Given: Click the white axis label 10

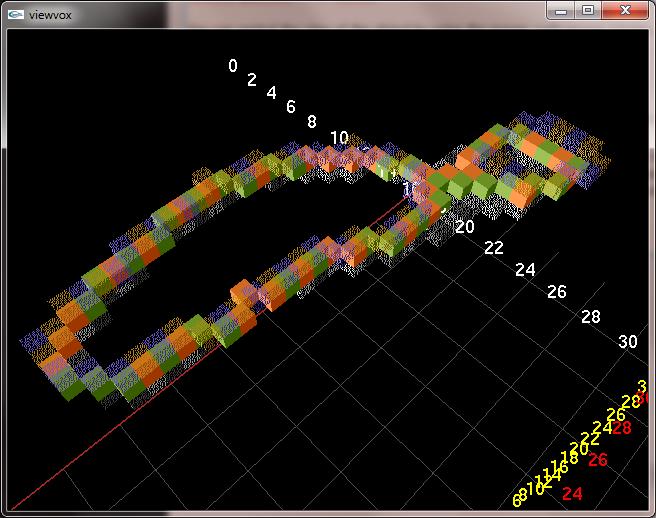Looking at the screenshot, I should coord(339,137).
